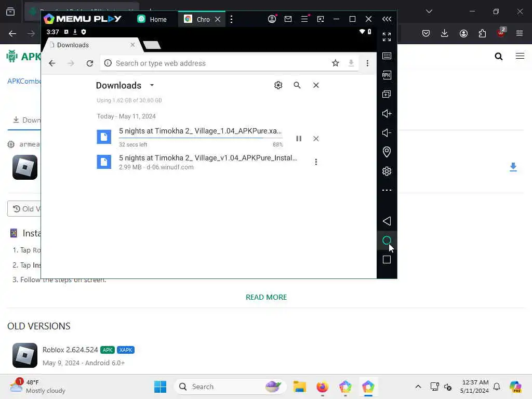532x399 pixels.
Task: Open MEmu account profile icon
Action: point(272,19)
